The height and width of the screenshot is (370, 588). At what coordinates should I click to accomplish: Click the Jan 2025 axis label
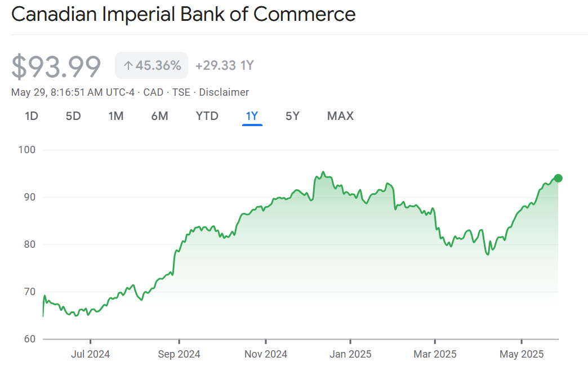(x=350, y=354)
